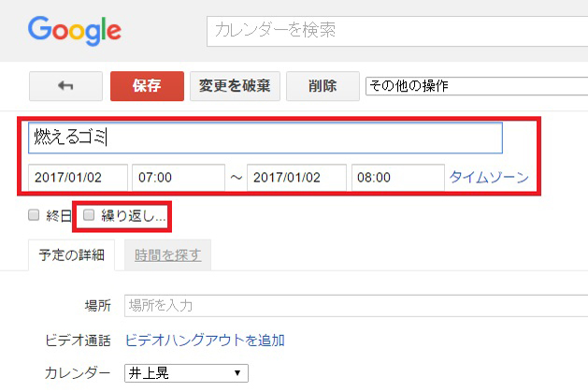Click the 変更を破棄 button

point(235,86)
